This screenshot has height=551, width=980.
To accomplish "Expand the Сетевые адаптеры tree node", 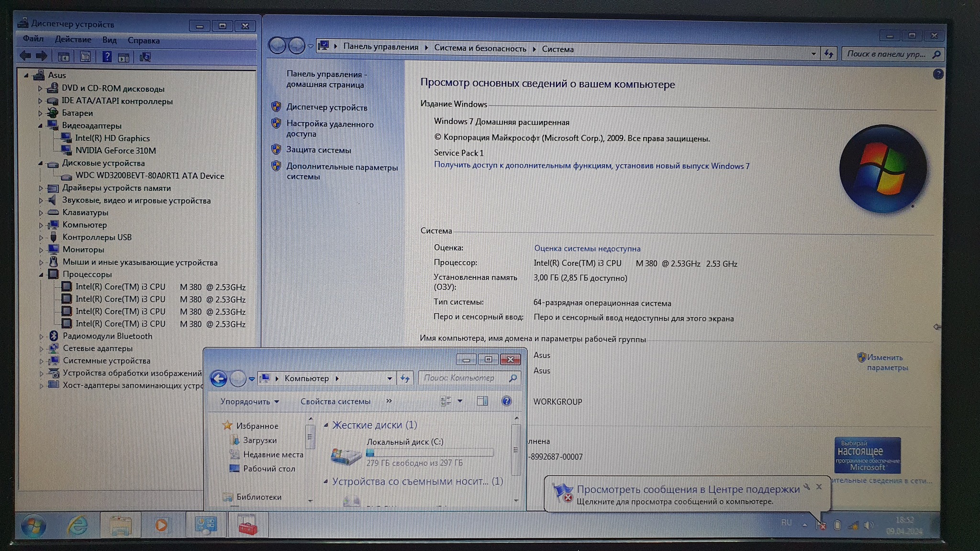I will [x=41, y=349].
